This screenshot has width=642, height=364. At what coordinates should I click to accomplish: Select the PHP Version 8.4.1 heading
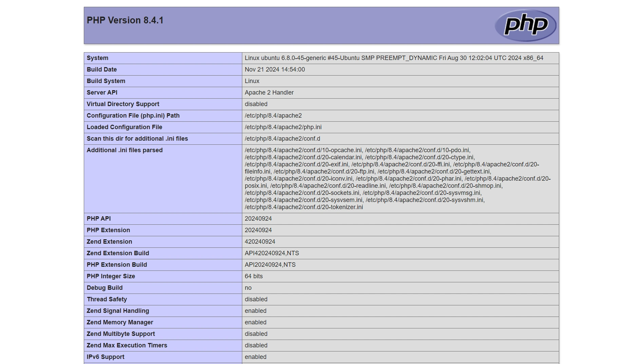tap(125, 20)
